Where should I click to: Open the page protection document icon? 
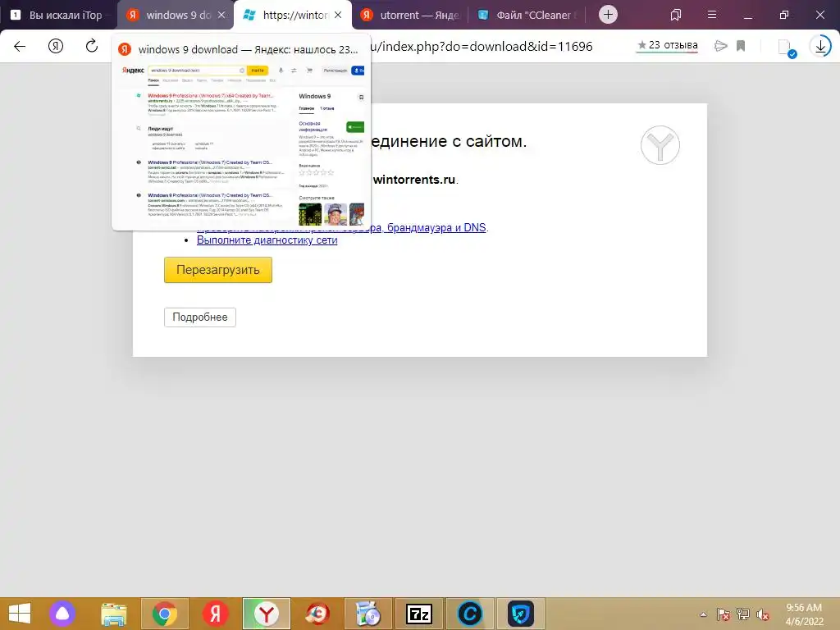(787, 48)
